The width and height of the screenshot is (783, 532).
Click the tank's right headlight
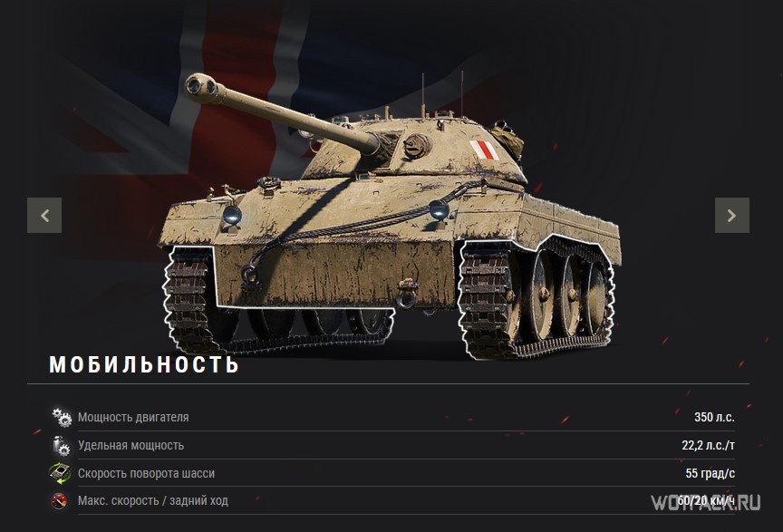point(439,209)
